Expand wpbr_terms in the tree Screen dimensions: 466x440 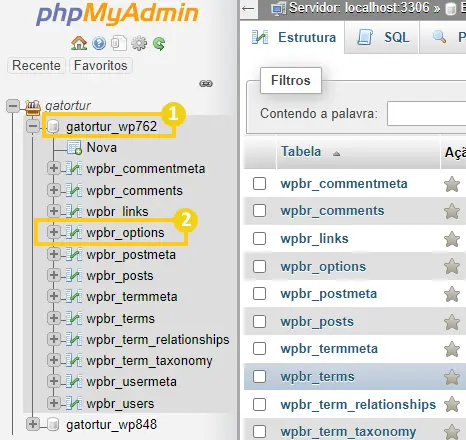point(54,318)
